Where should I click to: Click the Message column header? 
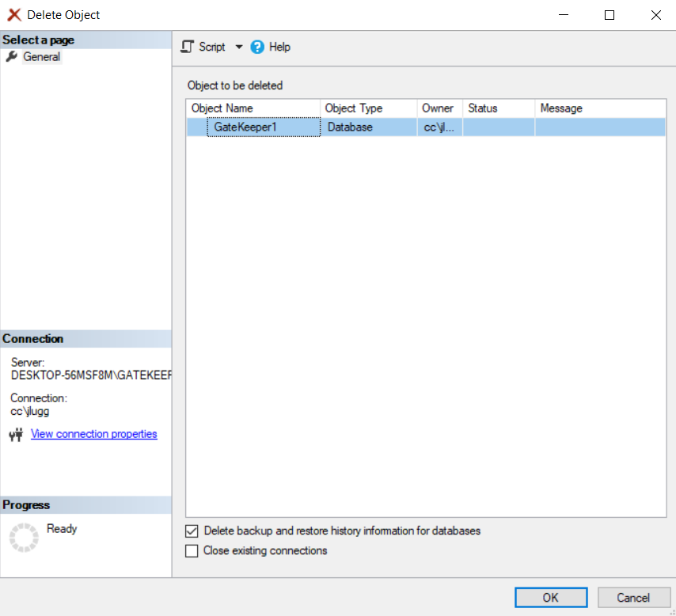coord(598,108)
